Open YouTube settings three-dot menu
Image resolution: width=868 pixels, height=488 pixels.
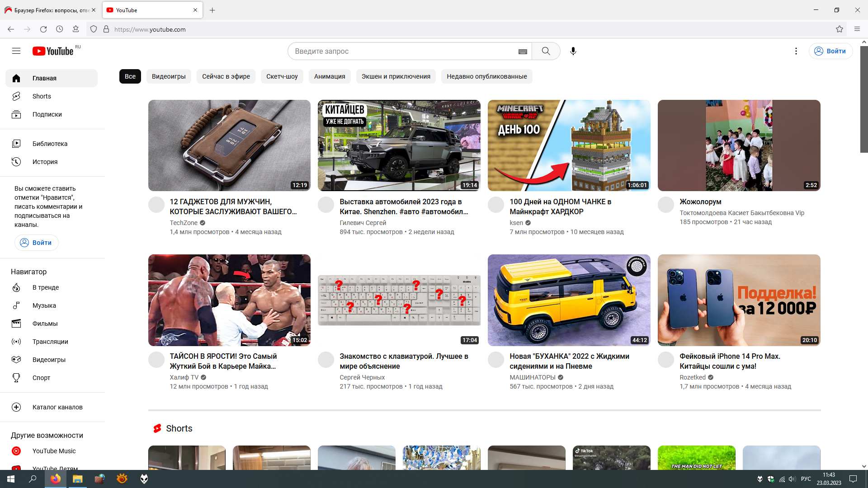[x=796, y=51]
